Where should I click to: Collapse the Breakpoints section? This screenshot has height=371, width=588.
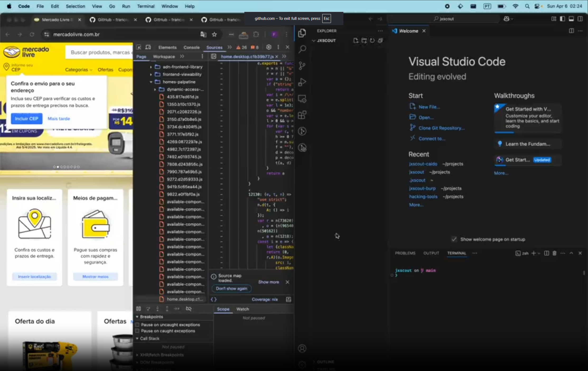coord(137,317)
